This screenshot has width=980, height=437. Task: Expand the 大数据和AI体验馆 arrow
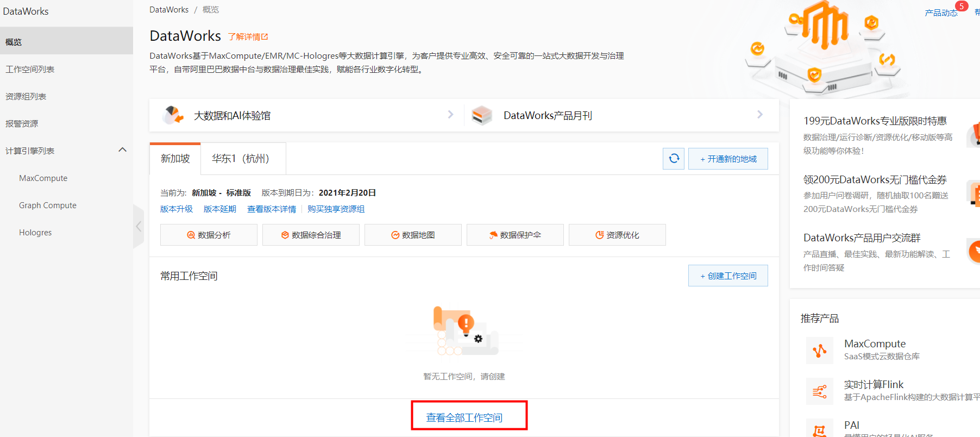(450, 115)
